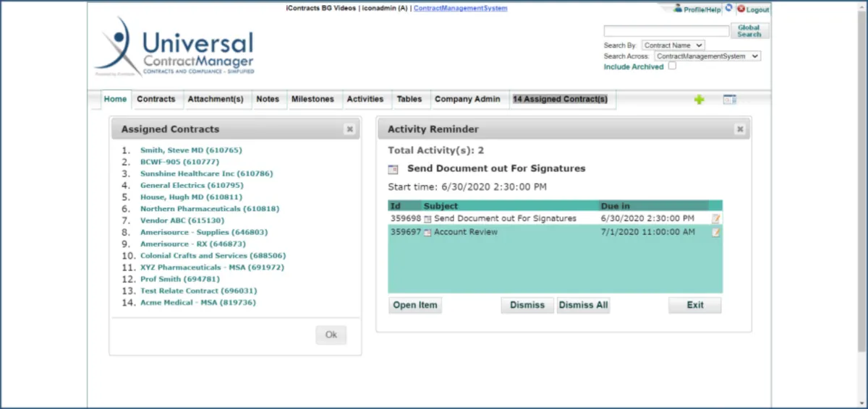
Task: Open contract Smith, Steve MD (610765)
Action: (x=191, y=150)
